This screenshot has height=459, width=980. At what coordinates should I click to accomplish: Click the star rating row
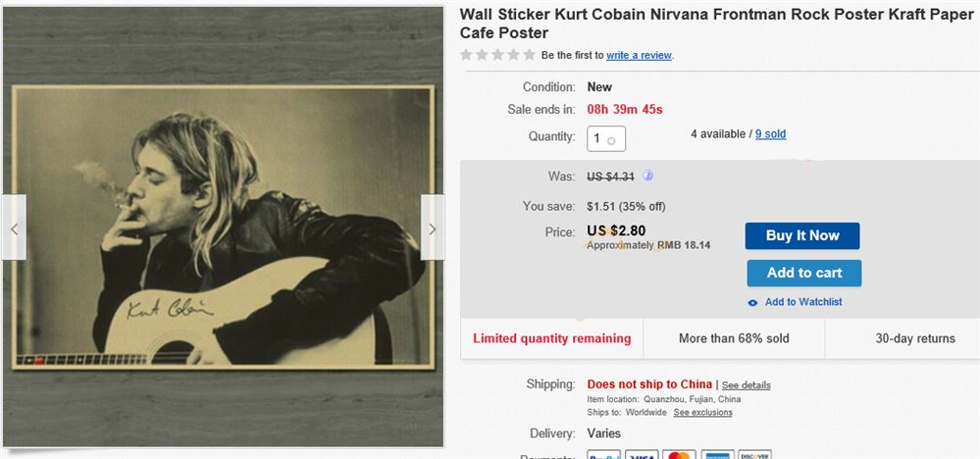[498, 55]
